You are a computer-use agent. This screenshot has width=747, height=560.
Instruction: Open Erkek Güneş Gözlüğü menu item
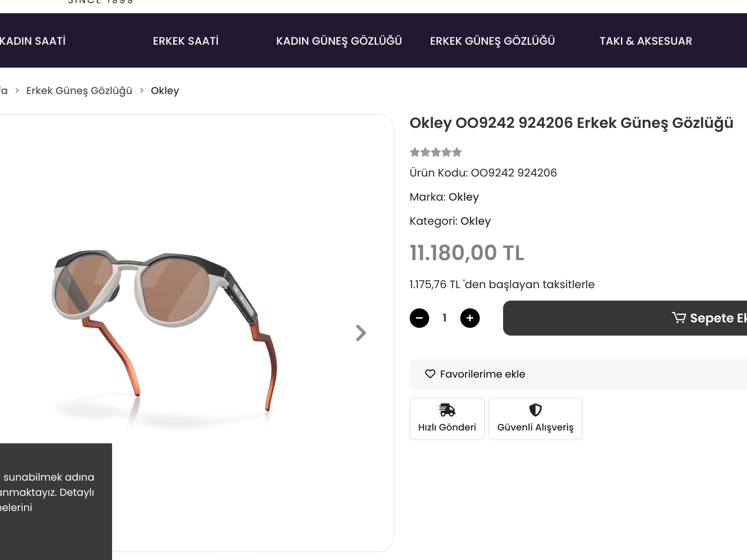coord(492,41)
